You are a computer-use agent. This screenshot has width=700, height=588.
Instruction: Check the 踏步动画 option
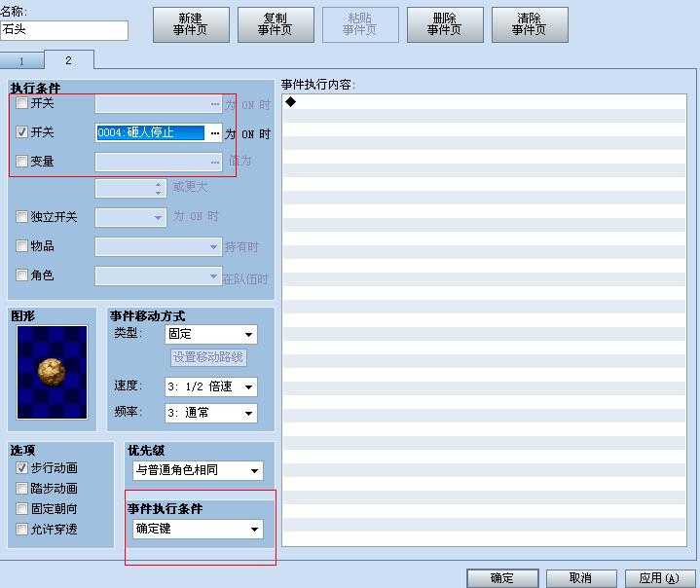coord(21,488)
